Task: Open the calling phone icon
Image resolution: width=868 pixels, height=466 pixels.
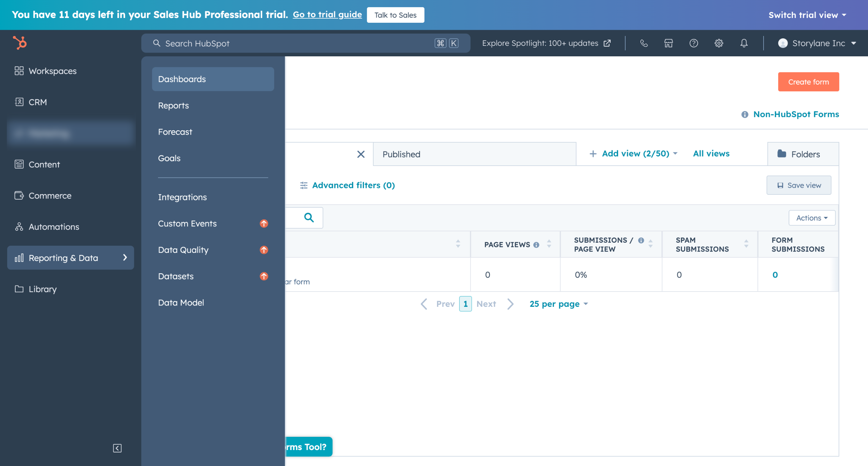Action: point(644,43)
